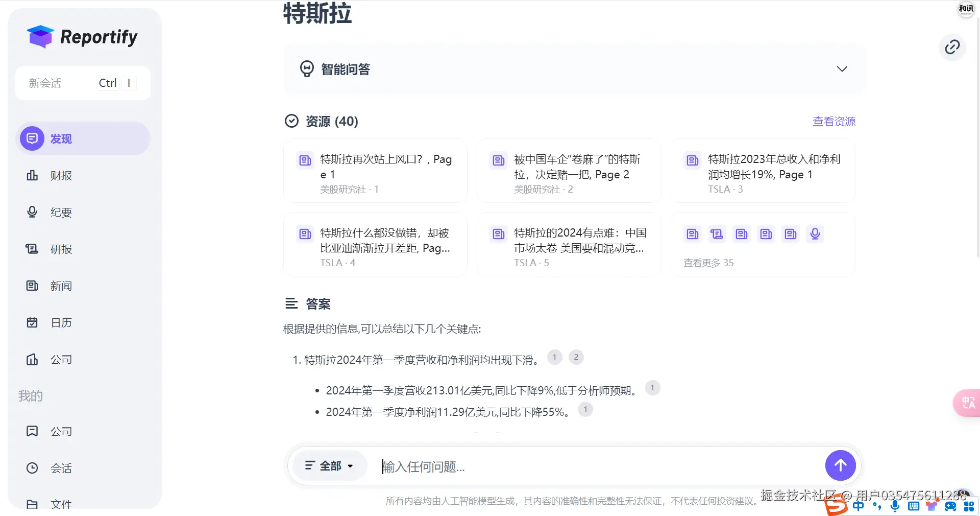Open the 公司 item with building icon
The width and height of the screenshot is (980, 516).
[x=83, y=359]
